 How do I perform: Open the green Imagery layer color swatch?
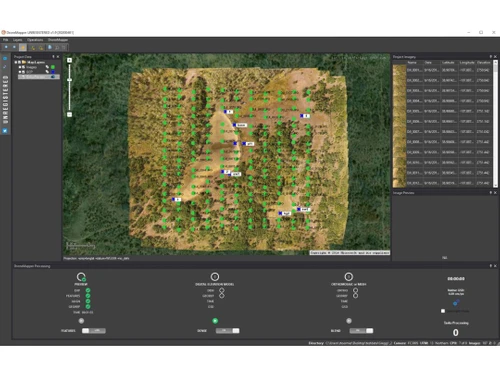pyautogui.click(x=53, y=67)
